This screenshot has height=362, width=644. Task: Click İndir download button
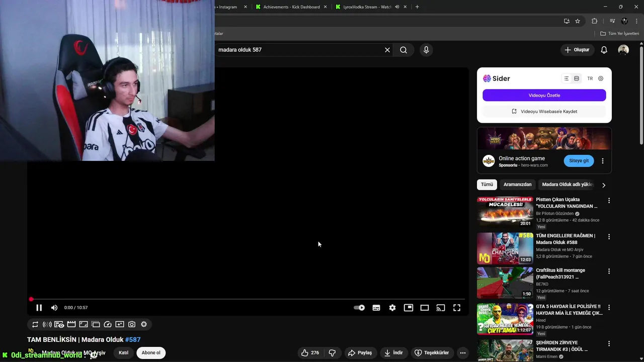tap(393, 353)
